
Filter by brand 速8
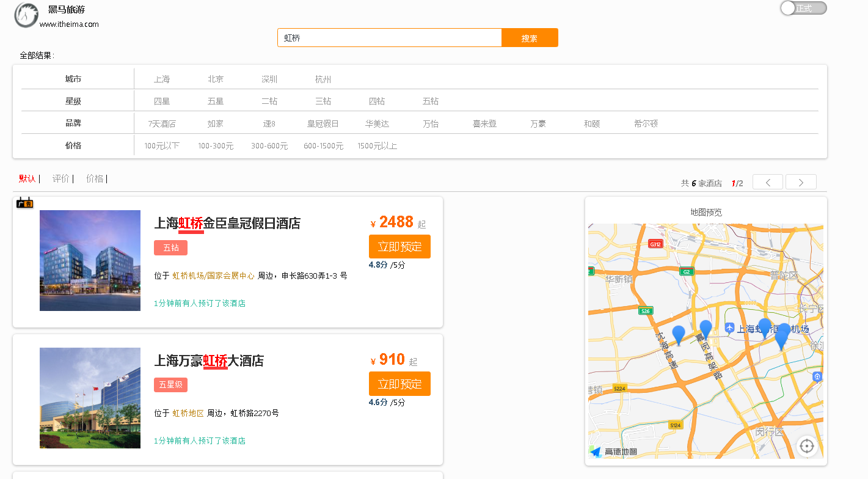tap(269, 124)
